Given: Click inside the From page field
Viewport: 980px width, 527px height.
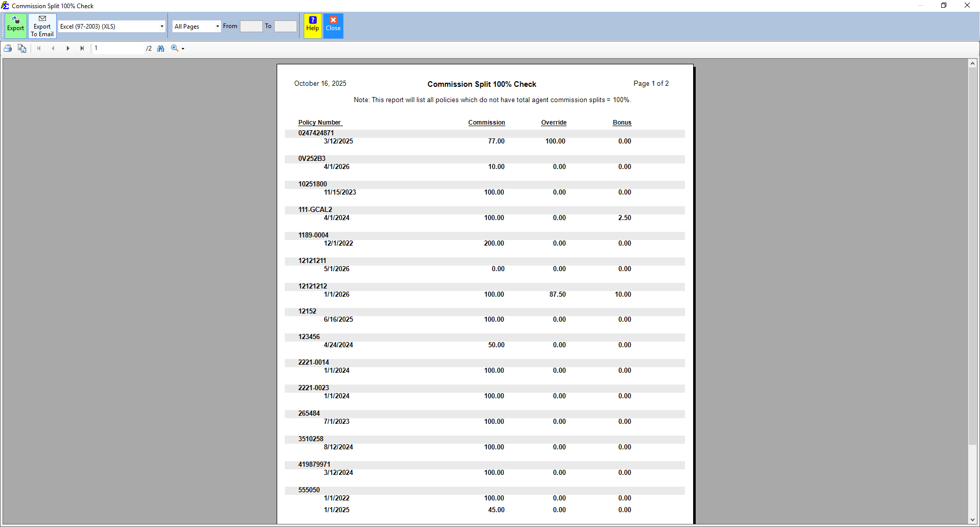Looking at the screenshot, I should 251,26.
